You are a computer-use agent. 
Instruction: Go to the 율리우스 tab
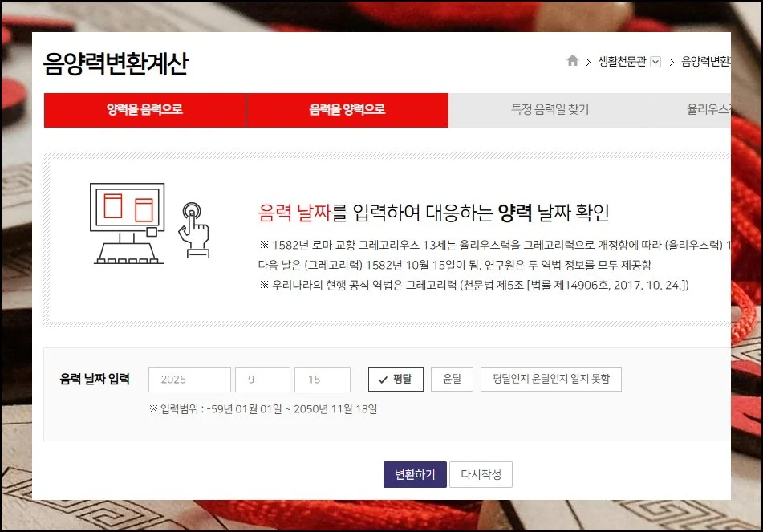point(706,110)
